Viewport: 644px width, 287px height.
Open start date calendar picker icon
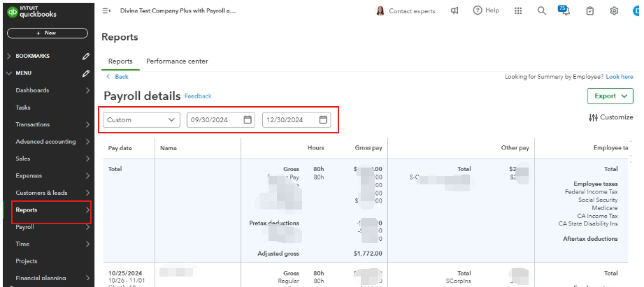click(x=248, y=119)
